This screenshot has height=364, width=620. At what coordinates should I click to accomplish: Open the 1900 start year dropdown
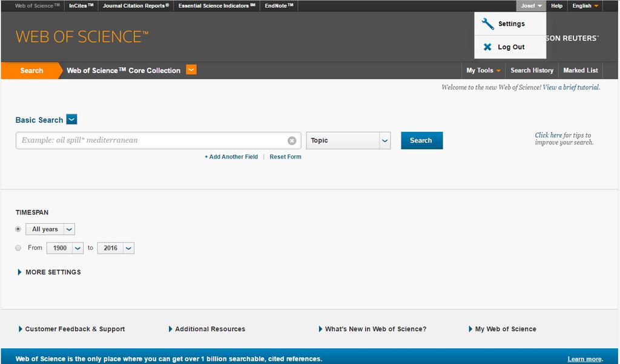65,248
